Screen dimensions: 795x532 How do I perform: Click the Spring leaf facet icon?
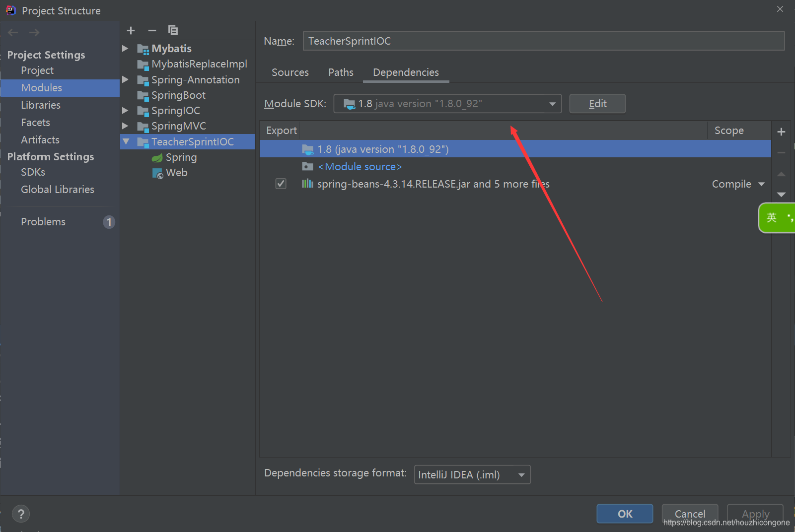tap(157, 158)
